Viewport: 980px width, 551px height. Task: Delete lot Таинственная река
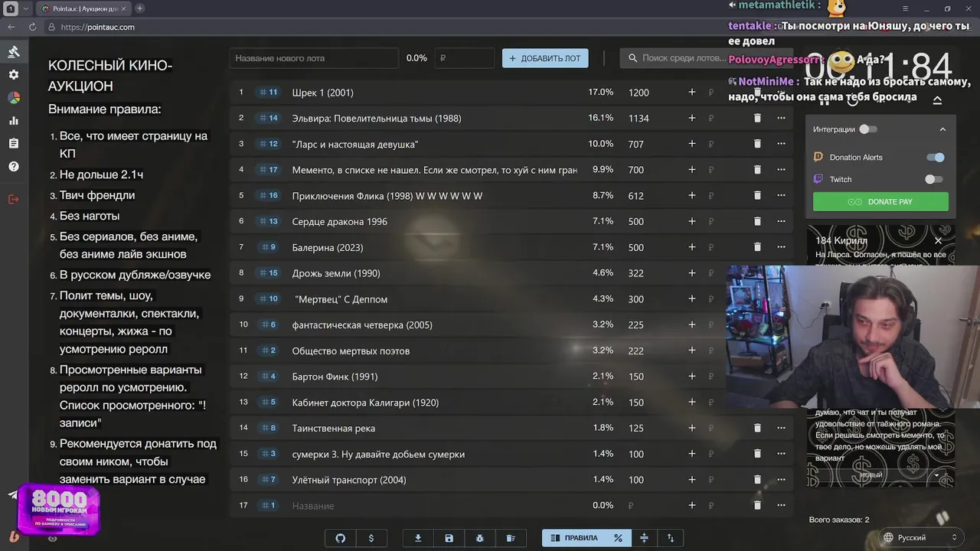(757, 428)
